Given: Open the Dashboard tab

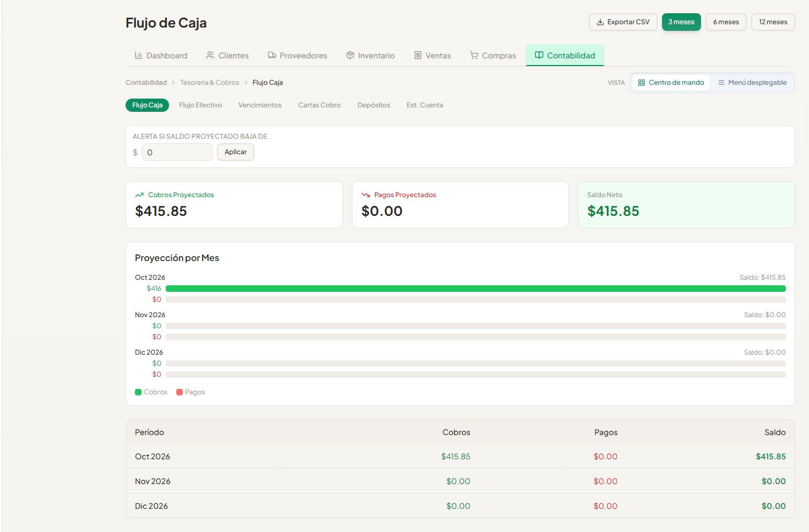Looking at the screenshot, I should click(161, 55).
